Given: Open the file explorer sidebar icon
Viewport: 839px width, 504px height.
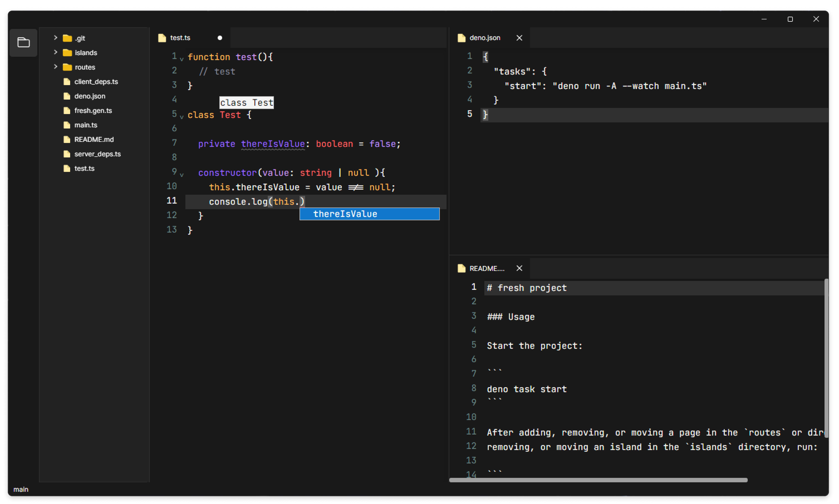Looking at the screenshot, I should click(x=23, y=42).
